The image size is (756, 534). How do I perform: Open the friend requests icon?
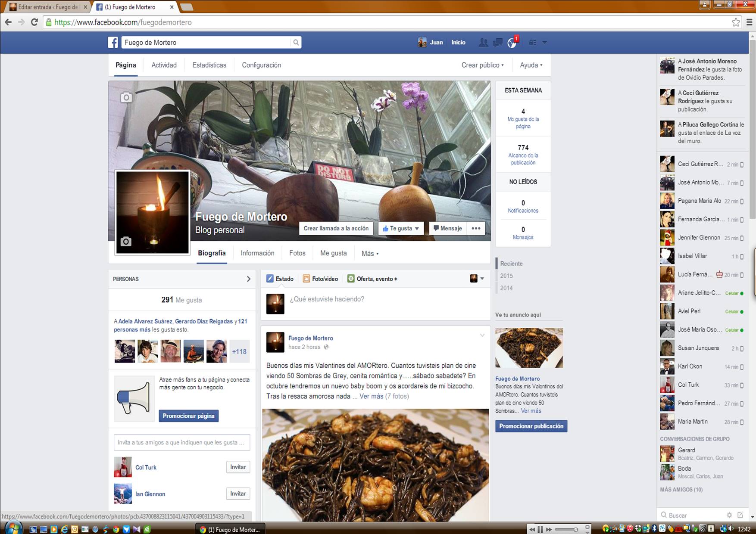pos(484,43)
